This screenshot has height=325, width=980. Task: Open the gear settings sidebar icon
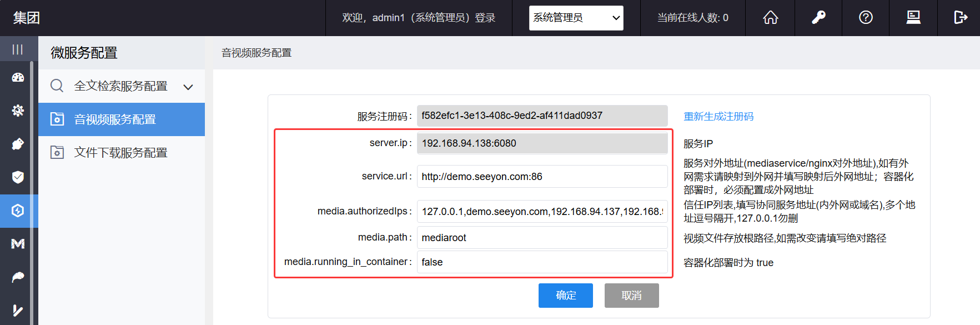18,111
